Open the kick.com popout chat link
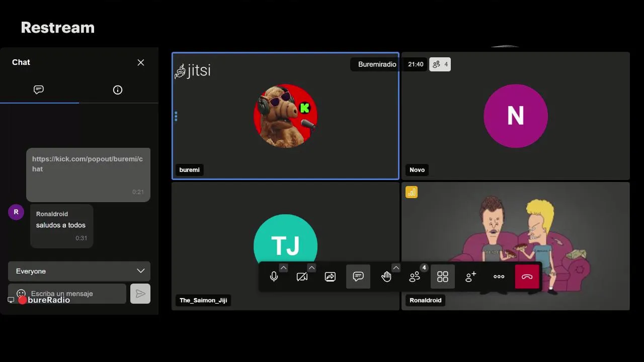The width and height of the screenshot is (644, 362). 88,164
